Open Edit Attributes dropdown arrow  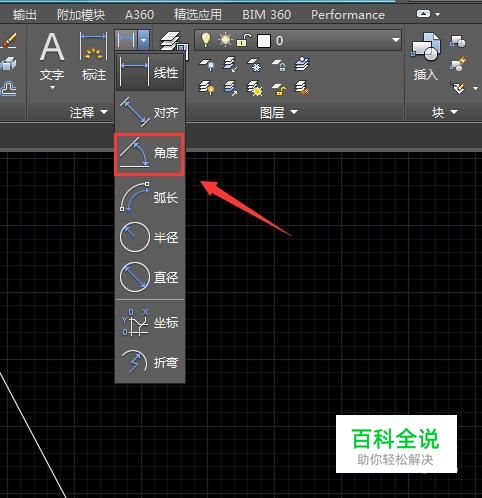click(x=475, y=88)
